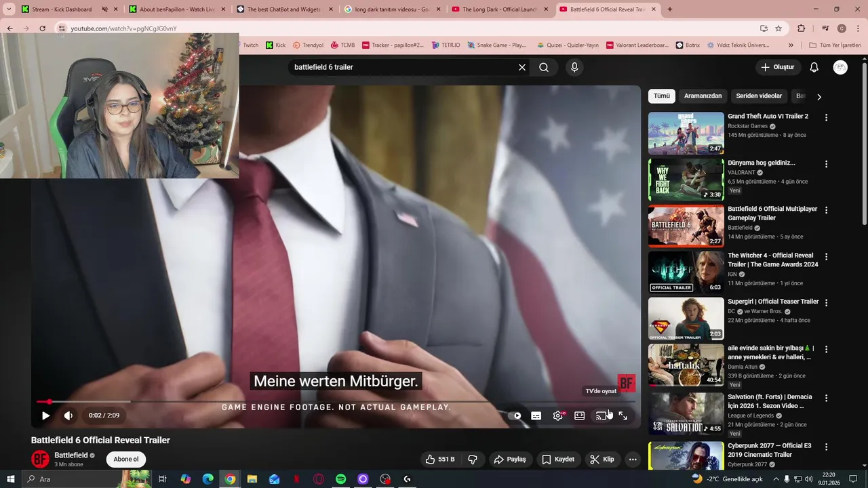Open Tüm Yer İşaretleri bookmarks folder
Viewport: 868px width, 488px height.
[x=835, y=45]
